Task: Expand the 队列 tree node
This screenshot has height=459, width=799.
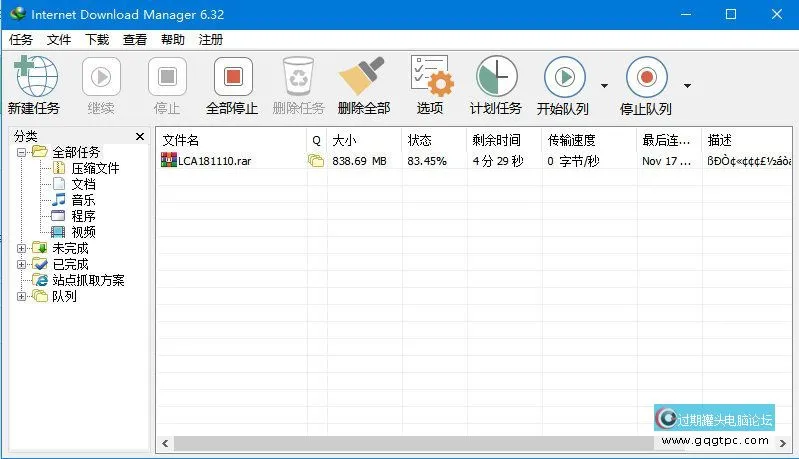Action: pos(21,296)
